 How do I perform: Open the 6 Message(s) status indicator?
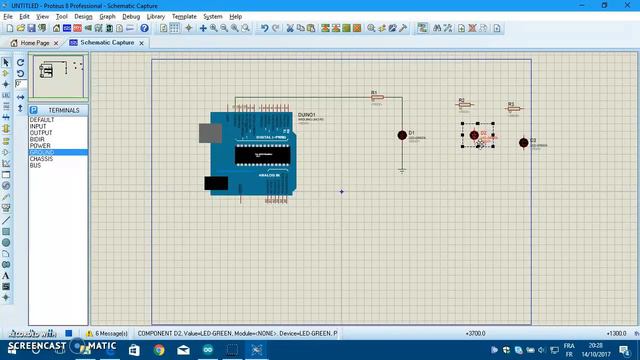pyautogui.click(x=107, y=333)
